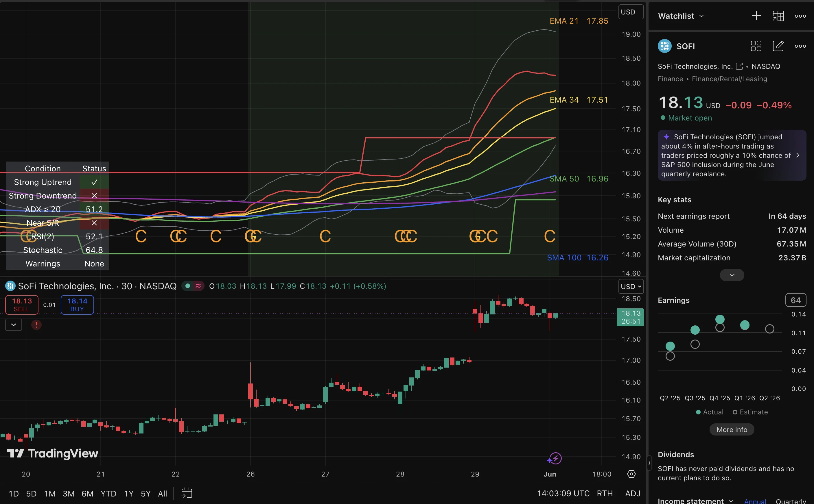Open USD currency dropdown on price pane
Screen dimensions: 814x504
631,286
